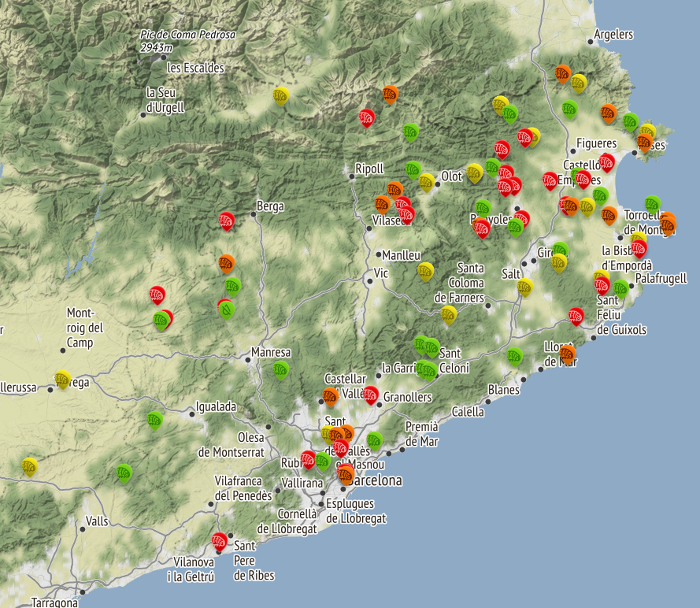Select the red marker directly north of Ripoll
This screenshot has width=700, height=608.
[x=366, y=117]
